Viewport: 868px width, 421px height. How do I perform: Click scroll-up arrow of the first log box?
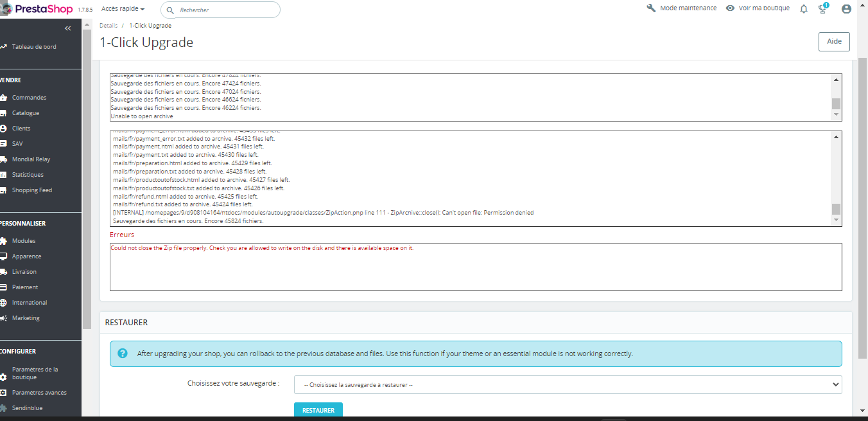(836, 80)
